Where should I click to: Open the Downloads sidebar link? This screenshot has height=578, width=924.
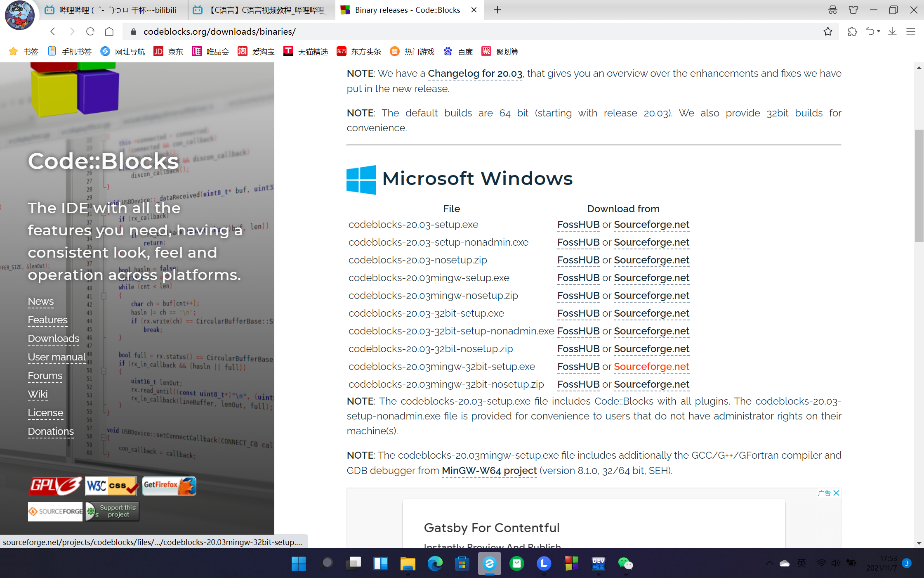pos(54,339)
